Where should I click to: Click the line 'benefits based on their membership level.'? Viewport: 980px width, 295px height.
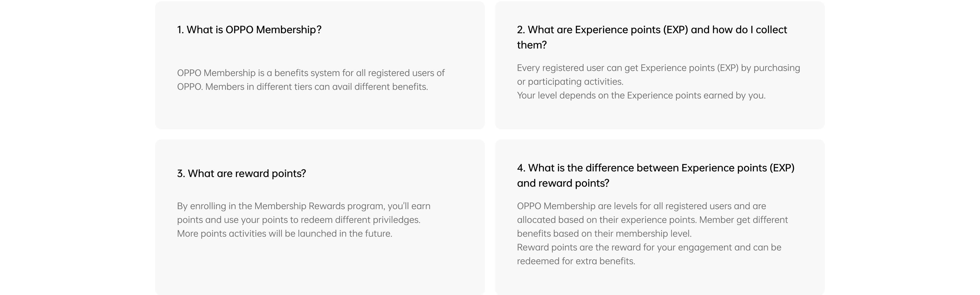(604, 233)
